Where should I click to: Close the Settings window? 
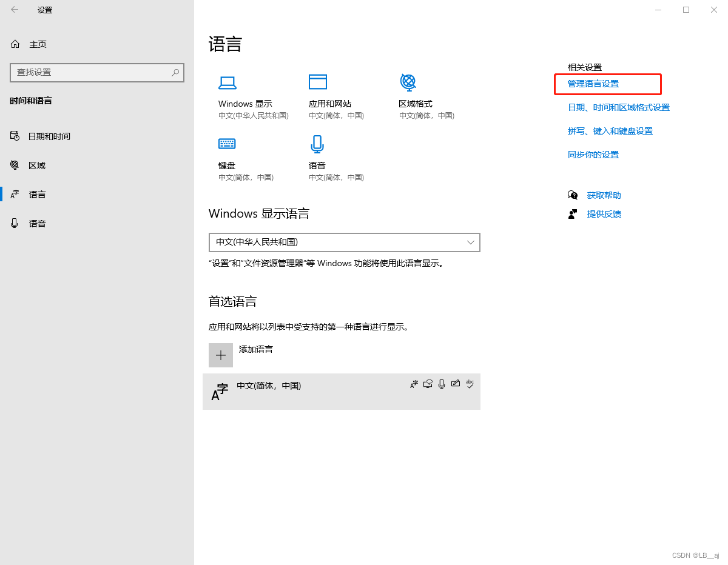(x=714, y=10)
